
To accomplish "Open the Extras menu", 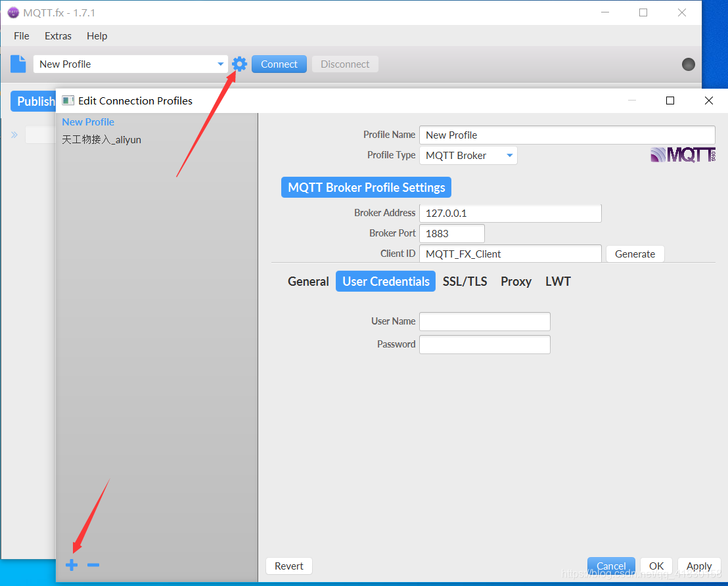I will (58, 36).
